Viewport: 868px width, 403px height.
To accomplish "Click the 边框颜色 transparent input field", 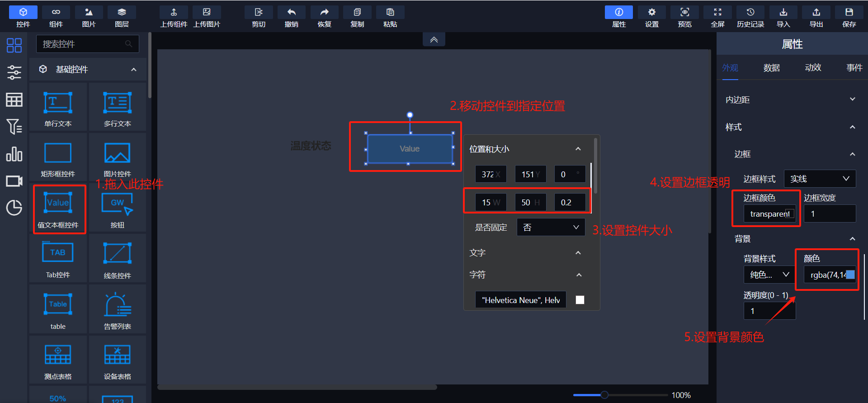I will (769, 213).
